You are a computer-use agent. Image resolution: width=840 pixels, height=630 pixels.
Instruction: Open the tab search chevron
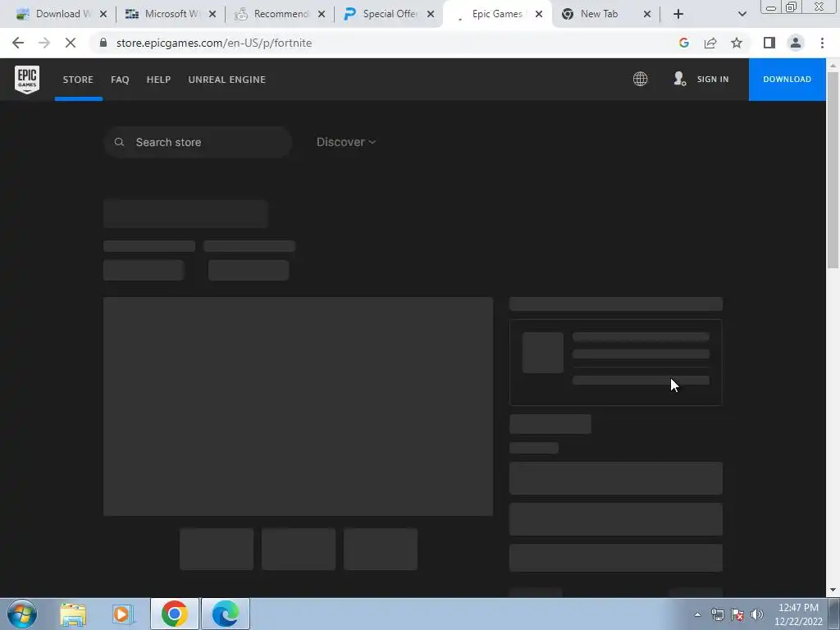point(742,14)
